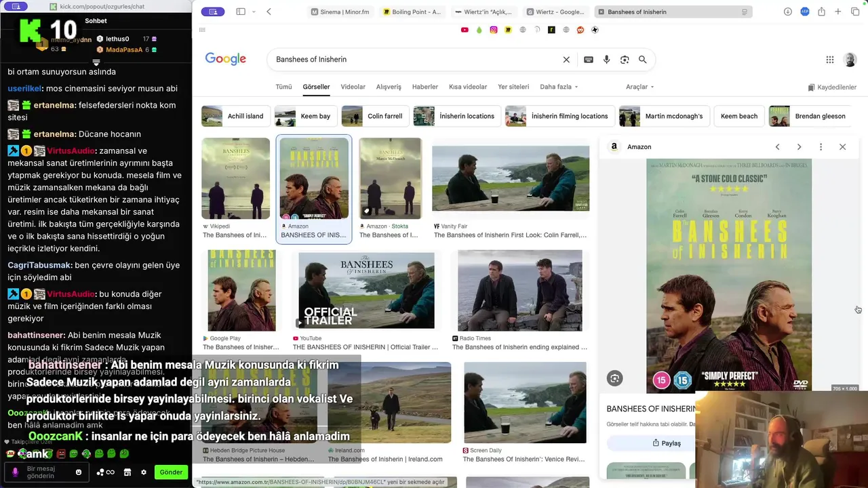This screenshot has height=488, width=868.
Task: Click the microphone icon in chat input
Action: 15,472
